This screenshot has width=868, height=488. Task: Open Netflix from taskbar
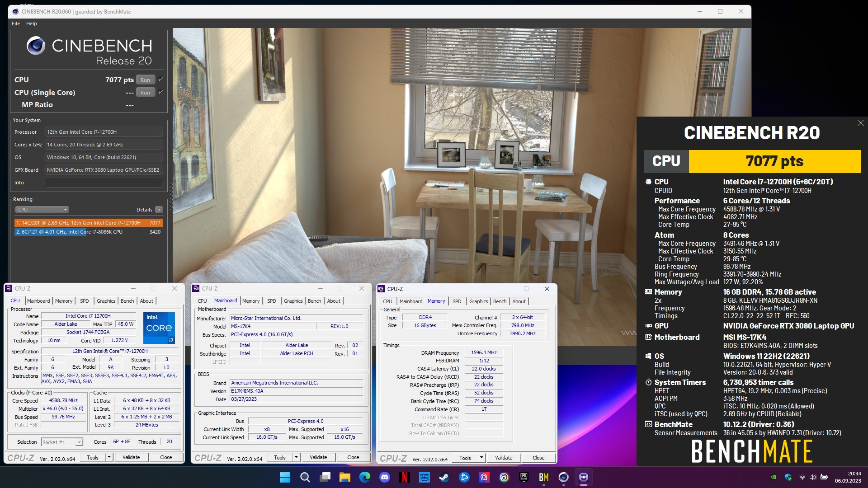pos(405,477)
